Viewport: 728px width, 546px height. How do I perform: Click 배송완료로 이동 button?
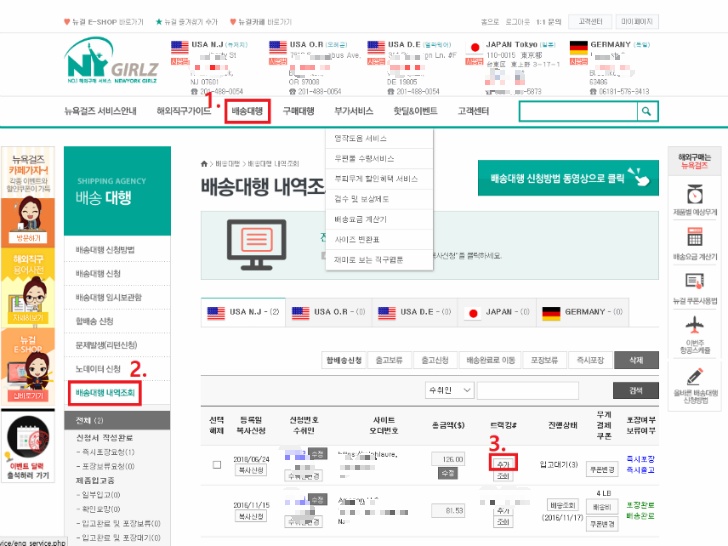click(x=490, y=360)
